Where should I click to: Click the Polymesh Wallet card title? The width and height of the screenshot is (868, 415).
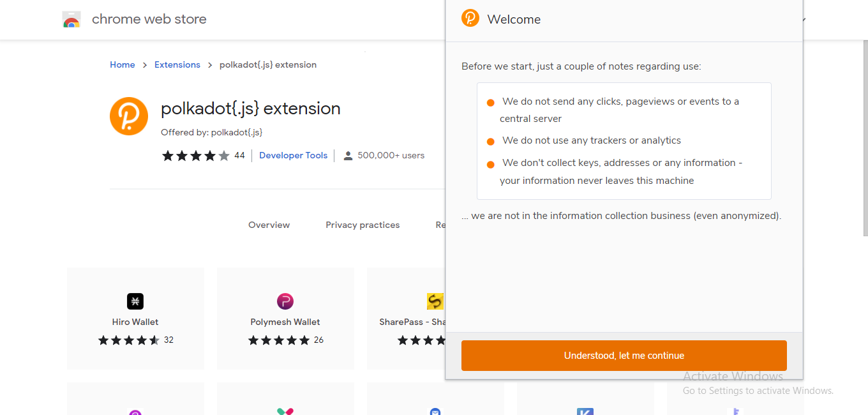(x=285, y=322)
